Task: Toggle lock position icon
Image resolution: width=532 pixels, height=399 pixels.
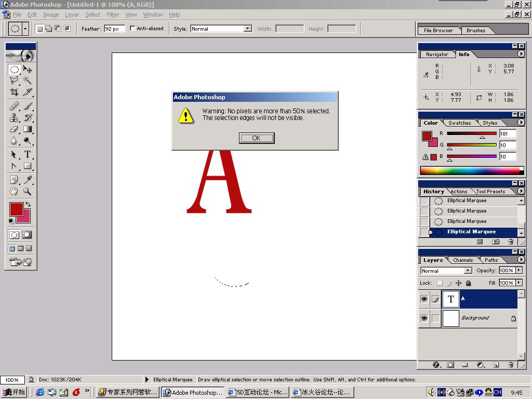Action: coord(458,283)
